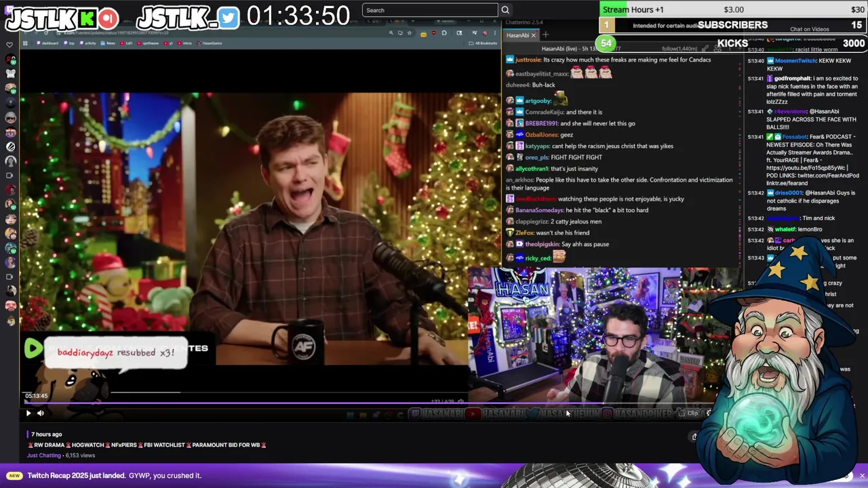Viewport: 868px width, 488px height.
Task: Click username BananaSomedays in chat
Action: pos(539,210)
